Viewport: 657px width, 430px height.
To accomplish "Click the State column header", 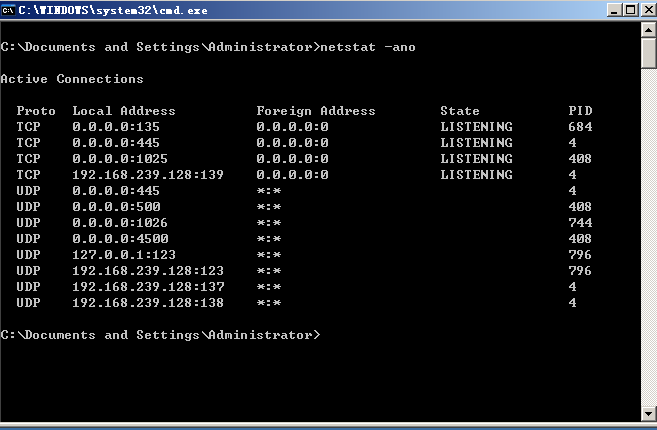I will 460,111.
